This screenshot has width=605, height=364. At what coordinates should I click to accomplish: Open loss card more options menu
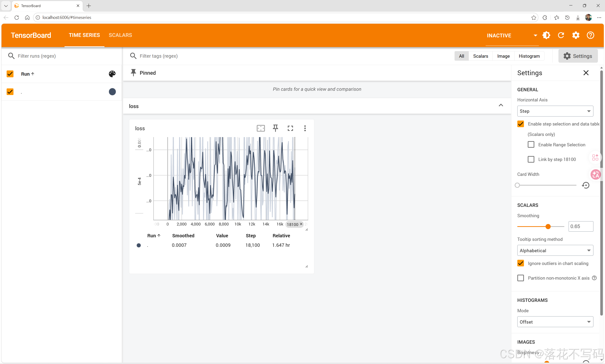point(305,128)
